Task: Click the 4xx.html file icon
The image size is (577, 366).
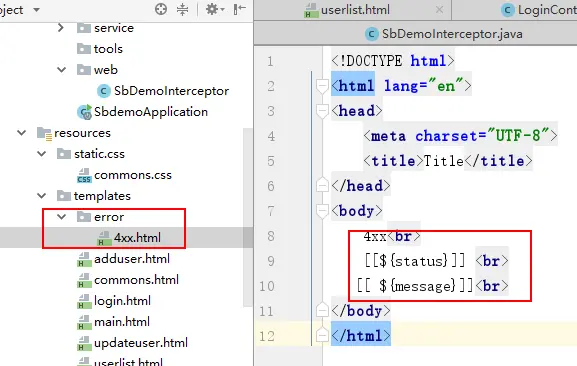Action: pos(104,238)
